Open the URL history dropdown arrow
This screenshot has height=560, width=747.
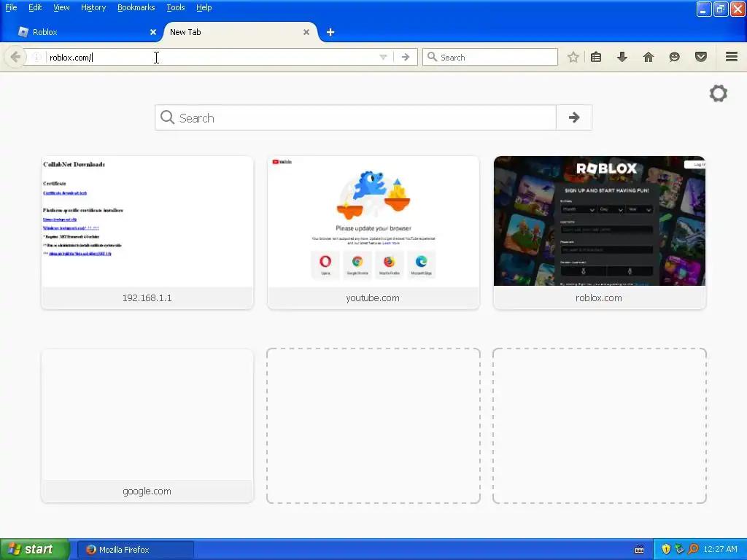(383, 57)
